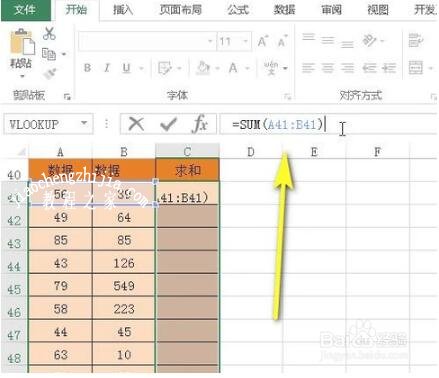Cancel formula entry with X button
This screenshot has height=378, width=439.
(x=136, y=124)
